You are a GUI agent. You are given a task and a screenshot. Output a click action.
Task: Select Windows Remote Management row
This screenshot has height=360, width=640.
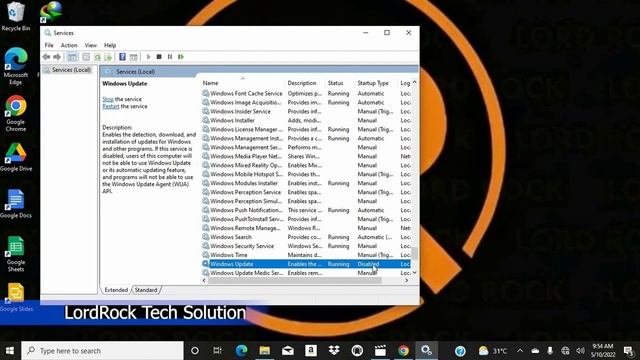pyautogui.click(x=306, y=228)
